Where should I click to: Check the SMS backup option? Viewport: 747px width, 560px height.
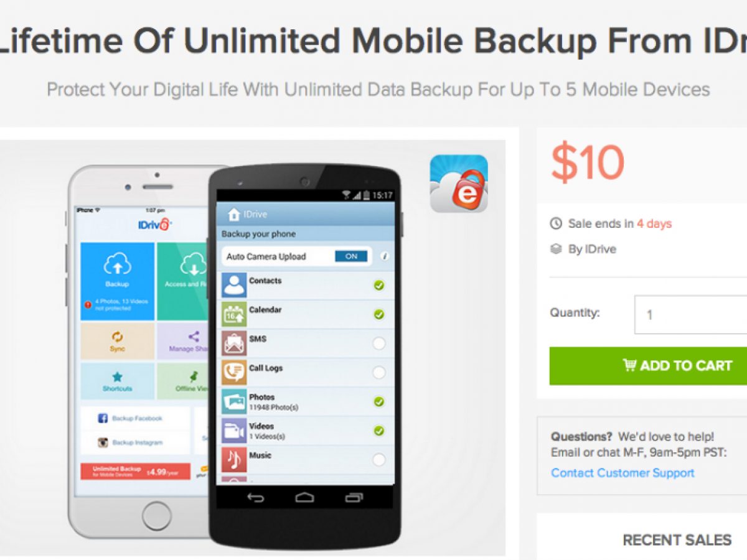click(378, 343)
